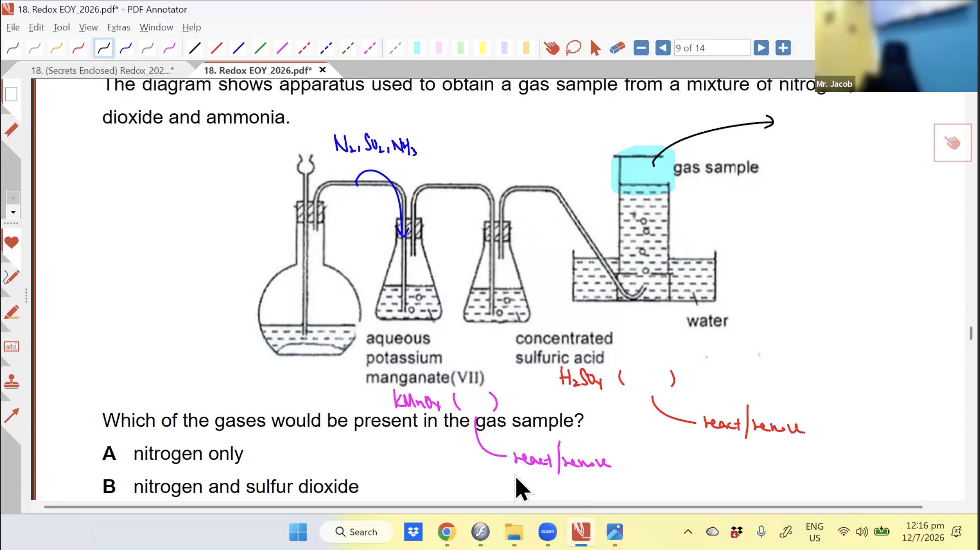Image resolution: width=980 pixels, height=550 pixels.
Task: Choose the magenta straight line tool
Action: (x=282, y=48)
